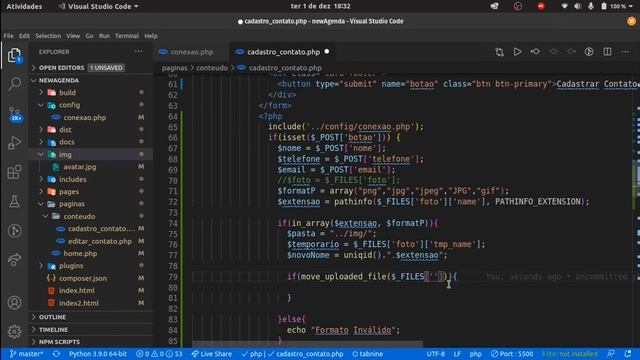Viewport: 640px width, 360px height.
Task: Click the php language mode status item
Action: pyautogui.click(x=475, y=354)
